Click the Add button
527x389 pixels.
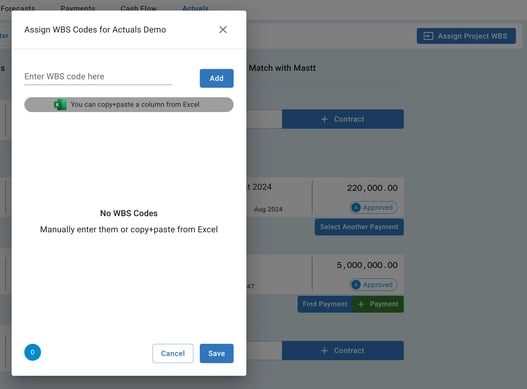click(x=216, y=78)
